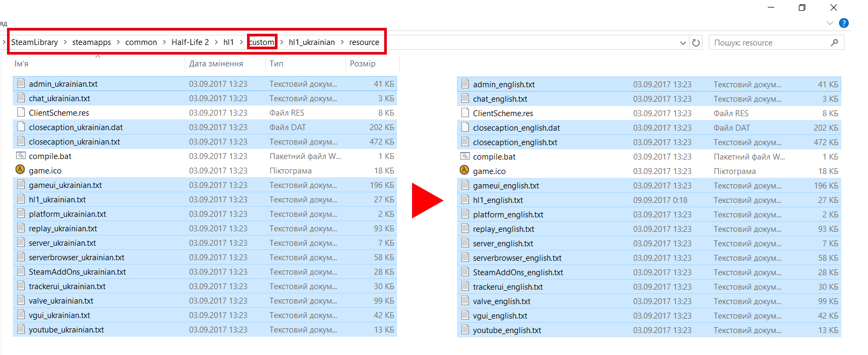Image resolution: width=868 pixels, height=355 pixels.
Task: Select the closecaption_ukrainian.txt file name
Action: click(74, 142)
